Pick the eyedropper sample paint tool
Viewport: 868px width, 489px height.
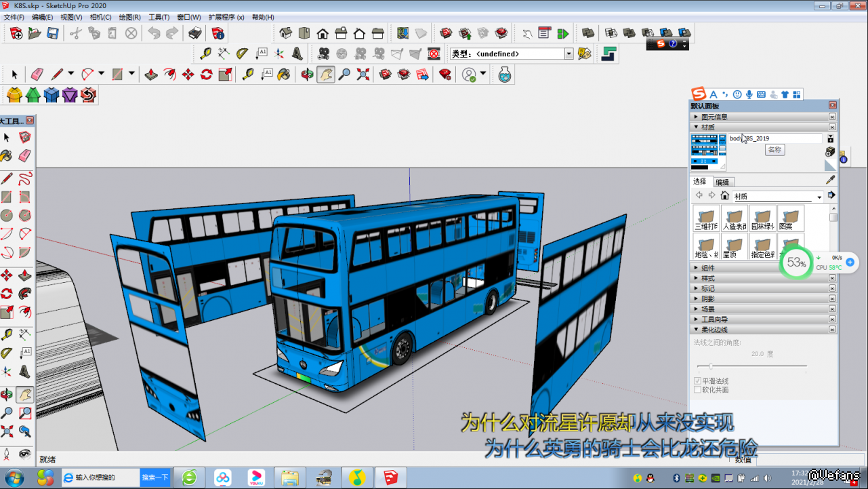[830, 180]
